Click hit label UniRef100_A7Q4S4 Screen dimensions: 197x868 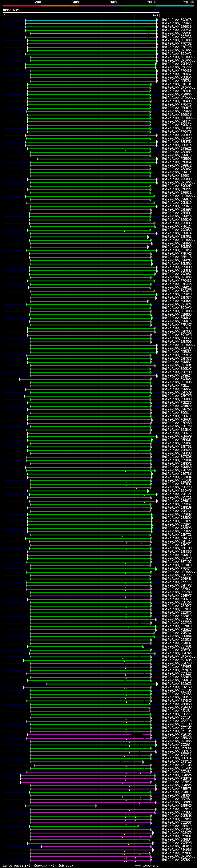pos(177,568)
